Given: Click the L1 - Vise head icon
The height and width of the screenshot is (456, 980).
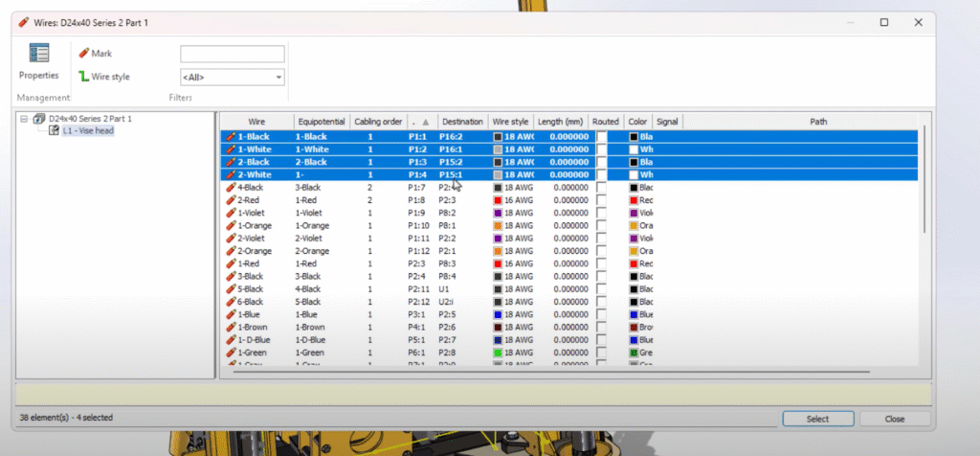Looking at the screenshot, I should 55,130.
